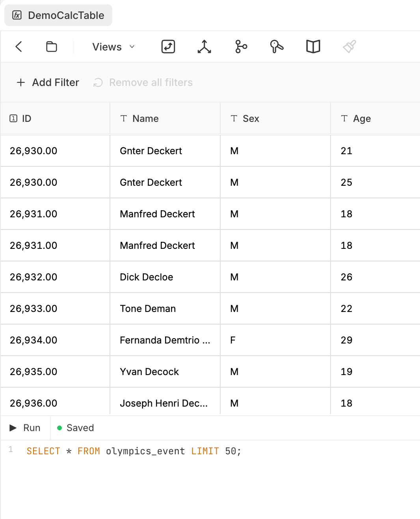Click the number-type icon beside ID header
420x519 pixels.
click(13, 118)
